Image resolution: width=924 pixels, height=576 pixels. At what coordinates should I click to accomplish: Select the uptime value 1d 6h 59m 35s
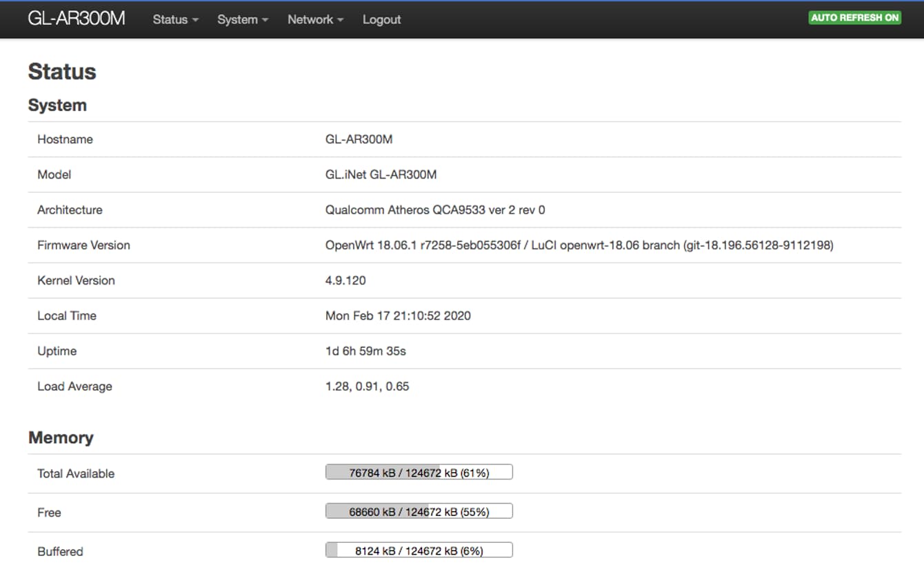pos(365,351)
